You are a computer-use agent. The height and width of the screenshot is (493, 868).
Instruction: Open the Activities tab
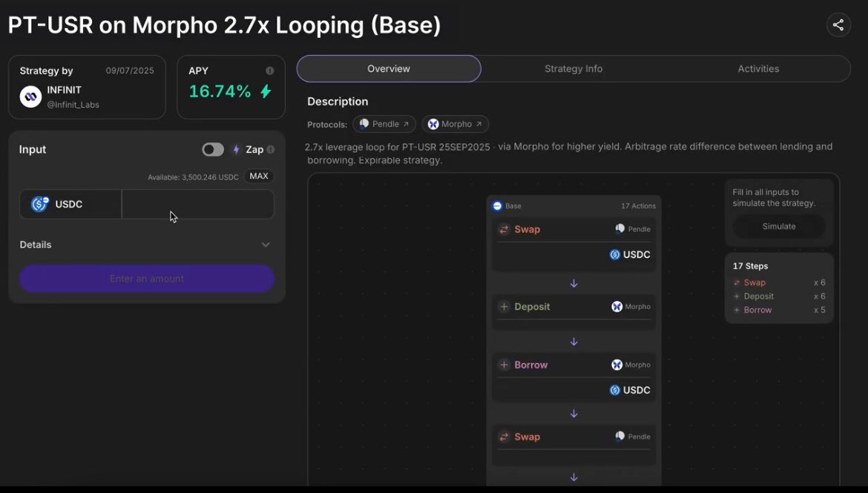pos(758,69)
